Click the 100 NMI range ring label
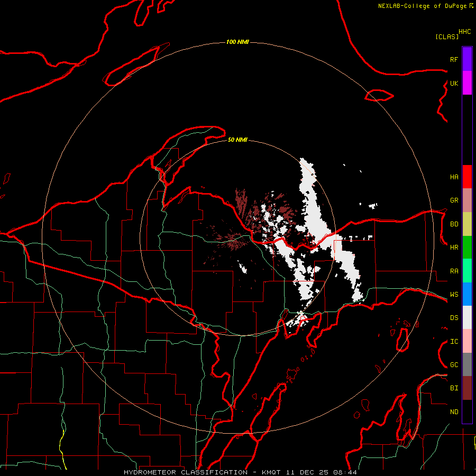Screen dimensions: 476x476 [x=237, y=42]
